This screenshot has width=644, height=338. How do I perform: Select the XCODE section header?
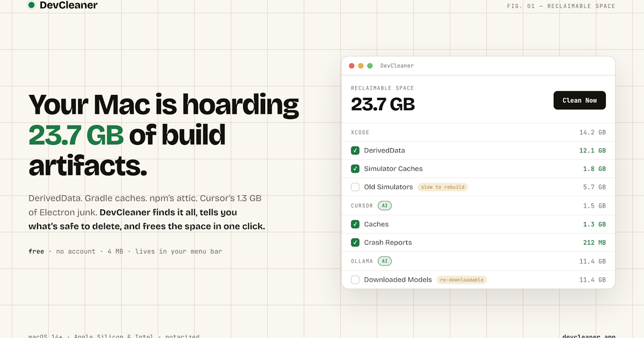pos(360,133)
